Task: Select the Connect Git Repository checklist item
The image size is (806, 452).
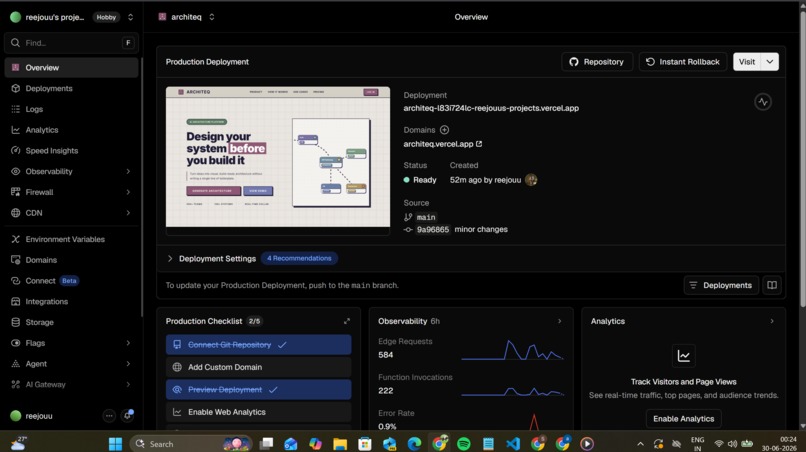Action: 259,345
